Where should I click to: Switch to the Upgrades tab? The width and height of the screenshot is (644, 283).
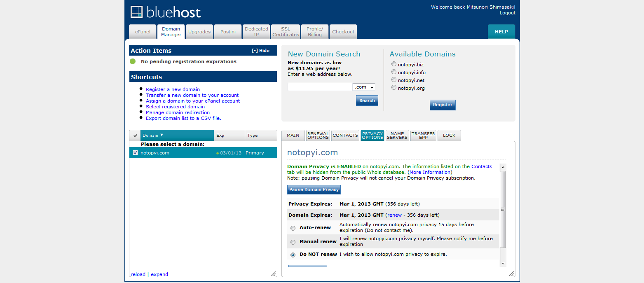coord(199,32)
